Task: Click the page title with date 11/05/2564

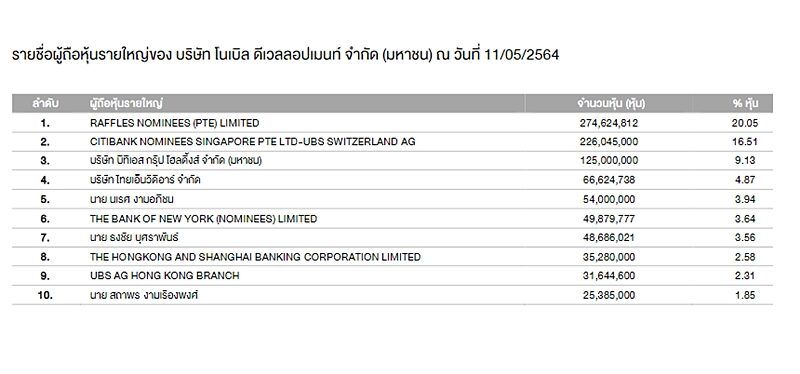Action: click(285, 55)
